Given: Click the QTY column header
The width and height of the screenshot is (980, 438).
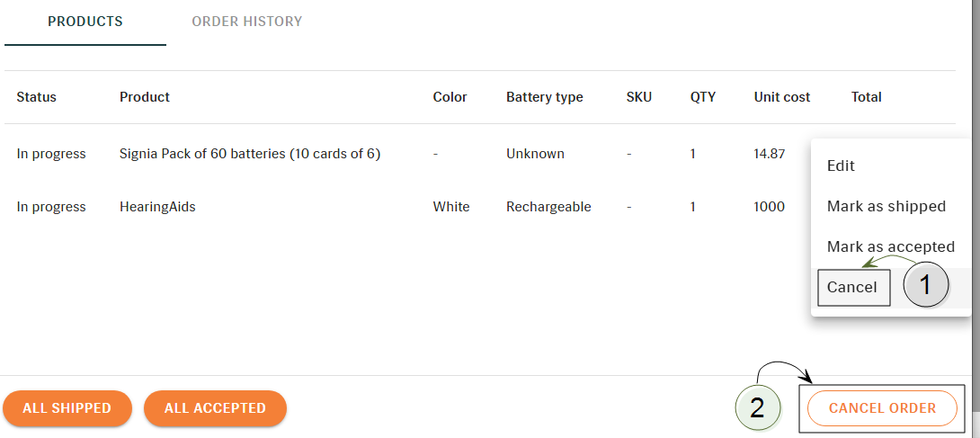Looking at the screenshot, I should point(703,97).
